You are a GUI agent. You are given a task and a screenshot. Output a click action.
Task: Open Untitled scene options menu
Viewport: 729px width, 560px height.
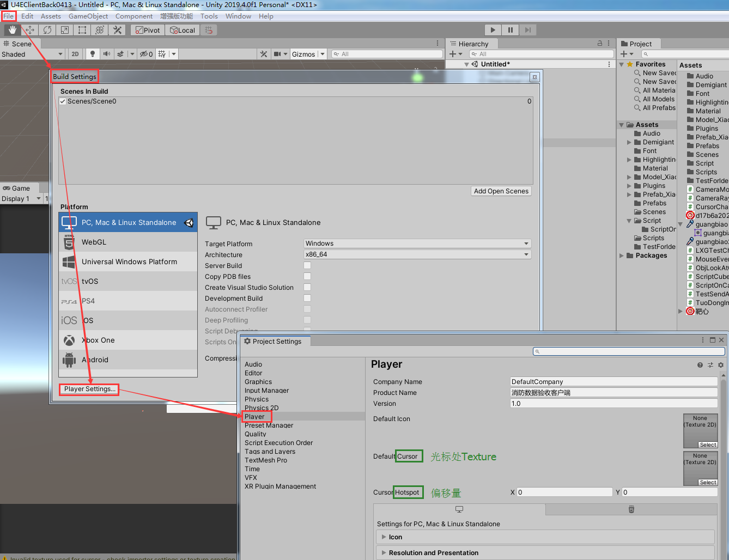(x=609, y=64)
